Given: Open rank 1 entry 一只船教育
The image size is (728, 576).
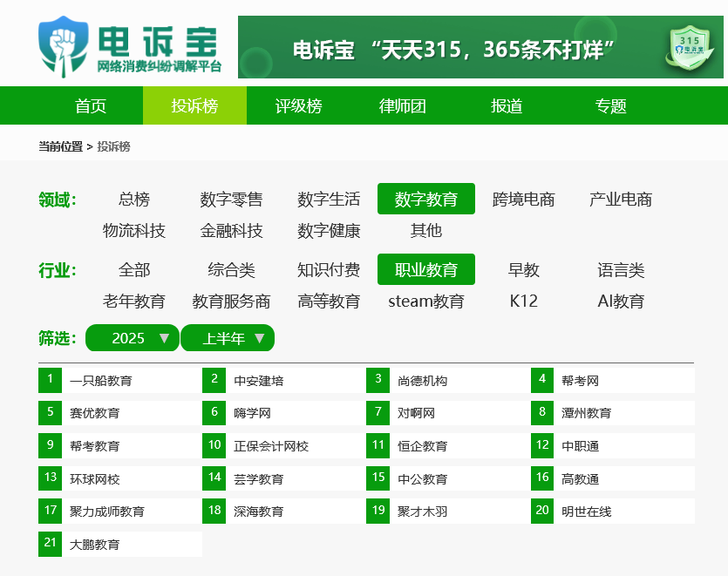Looking at the screenshot, I should (120, 381).
